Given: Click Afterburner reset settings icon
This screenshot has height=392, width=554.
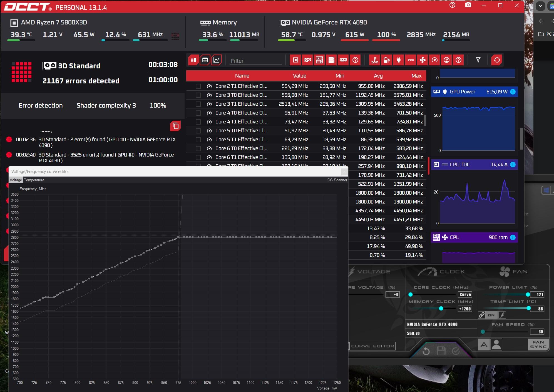Looking at the screenshot, I should click(x=426, y=351).
